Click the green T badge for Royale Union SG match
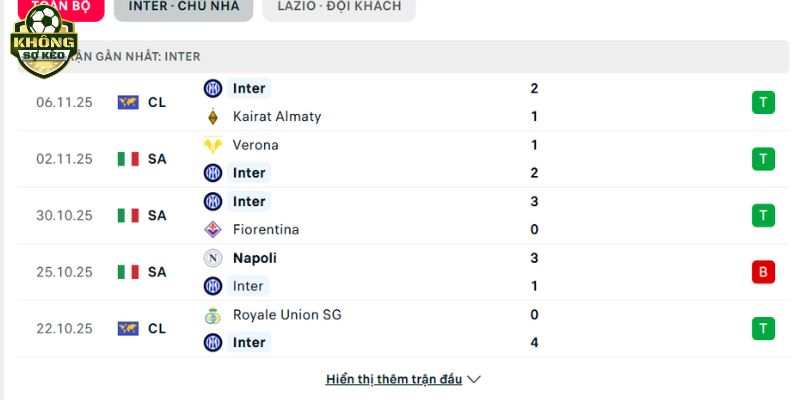The height and width of the screenshot is (400, 800). point(764,328)
